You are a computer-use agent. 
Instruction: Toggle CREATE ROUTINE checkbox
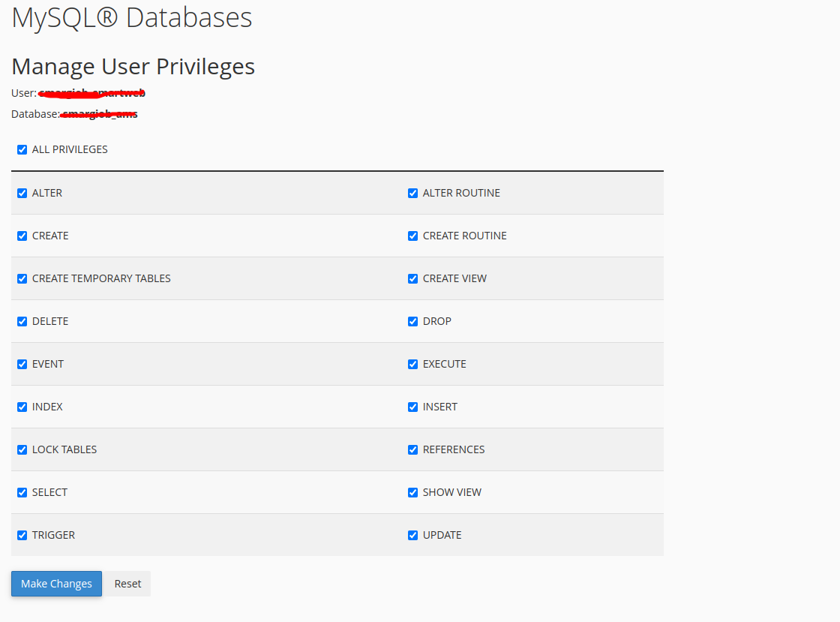[413, 236]
